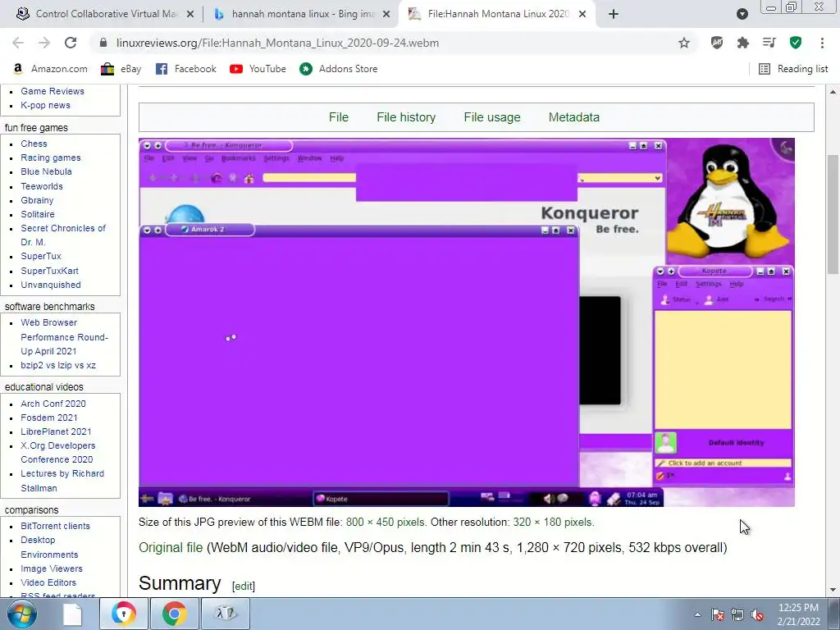View the site security lock icon
The image size is (840, 630).
click(x=103, y=43)
